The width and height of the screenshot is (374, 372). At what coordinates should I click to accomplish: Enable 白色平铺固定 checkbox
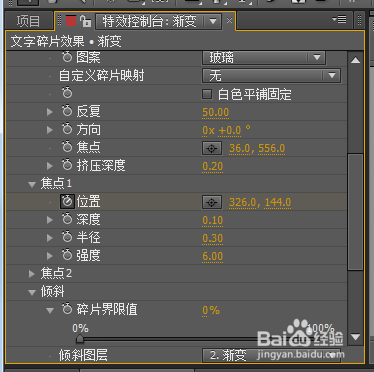(x=207, y=94)
